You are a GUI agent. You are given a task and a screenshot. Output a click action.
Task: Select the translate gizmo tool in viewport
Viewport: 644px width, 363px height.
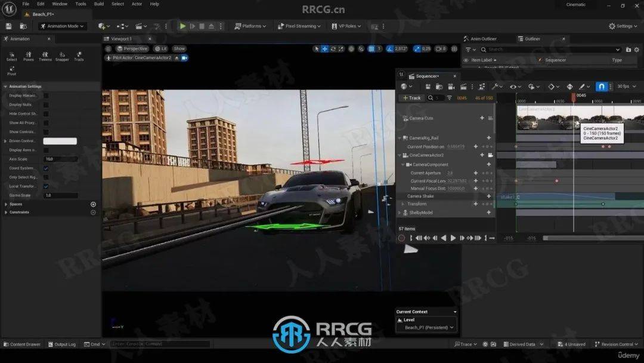point(324,48)
